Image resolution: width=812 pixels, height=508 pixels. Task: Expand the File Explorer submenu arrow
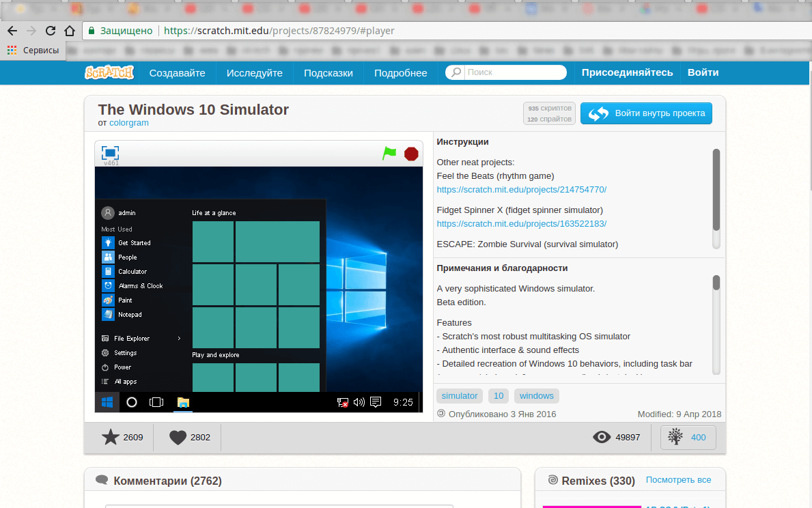click(179, 339)
